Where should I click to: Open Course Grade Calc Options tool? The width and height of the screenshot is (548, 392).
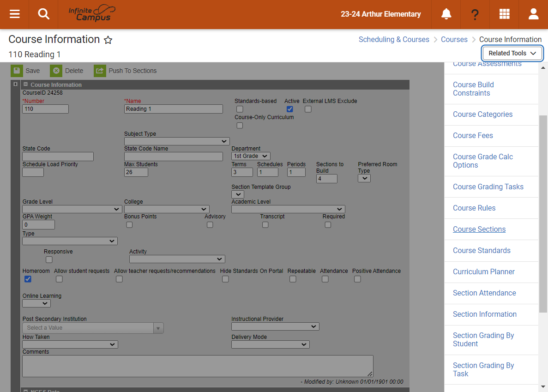[482, 161]
